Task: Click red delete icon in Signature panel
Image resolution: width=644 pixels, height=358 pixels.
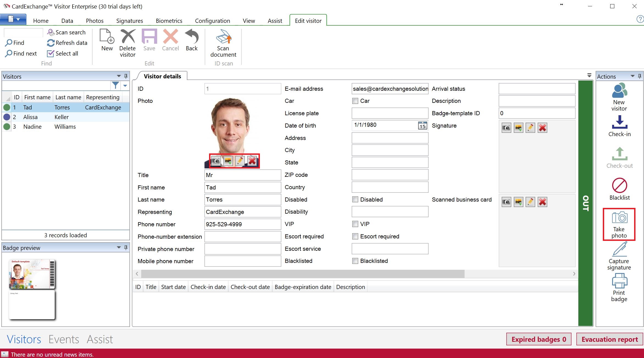Action: [542, 128]
